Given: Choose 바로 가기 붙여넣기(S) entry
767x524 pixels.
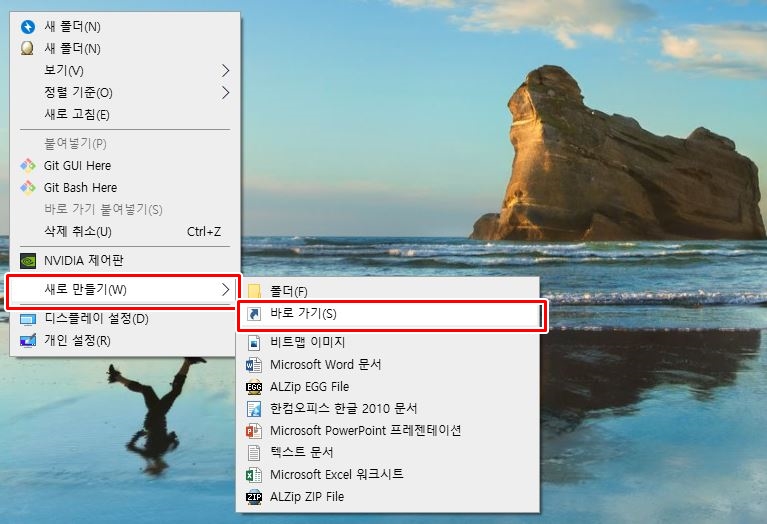Looking at the screenshot, I should tap(125, 209).
